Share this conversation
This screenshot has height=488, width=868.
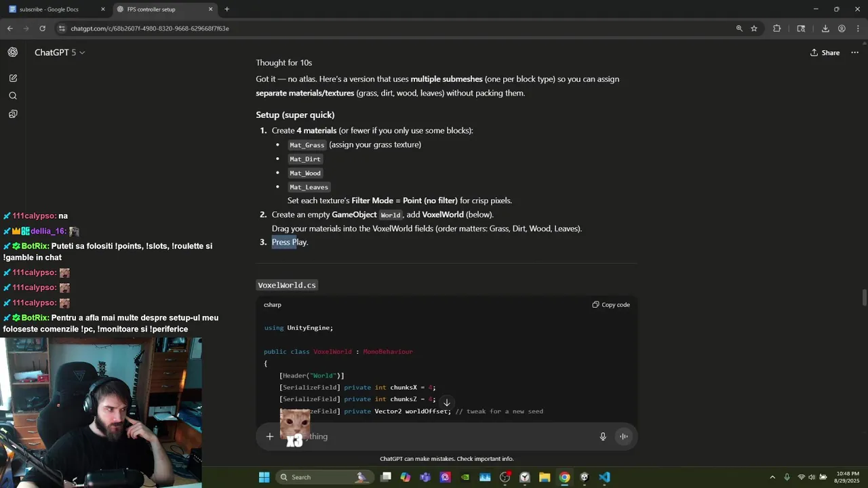825,52
